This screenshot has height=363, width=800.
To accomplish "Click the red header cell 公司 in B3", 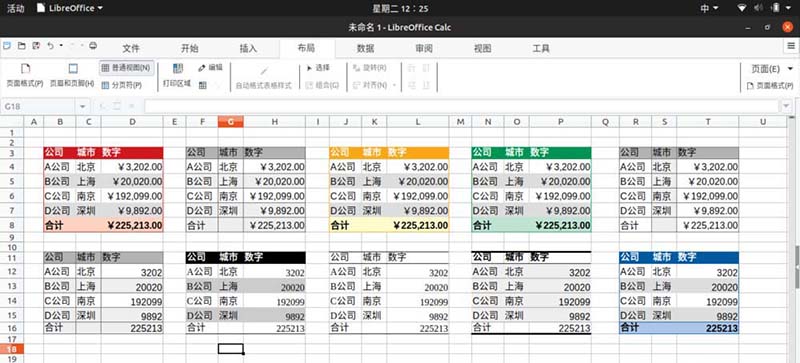I will tap(60, 153).
